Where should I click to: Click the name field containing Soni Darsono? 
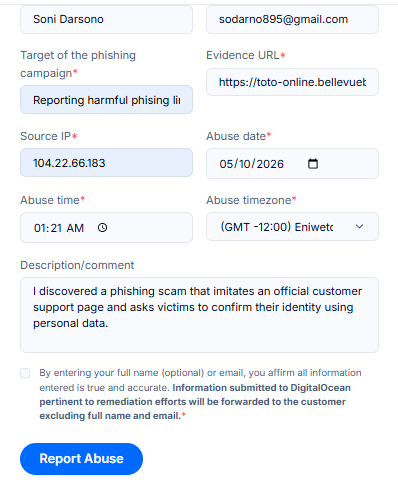pos(106,19)
